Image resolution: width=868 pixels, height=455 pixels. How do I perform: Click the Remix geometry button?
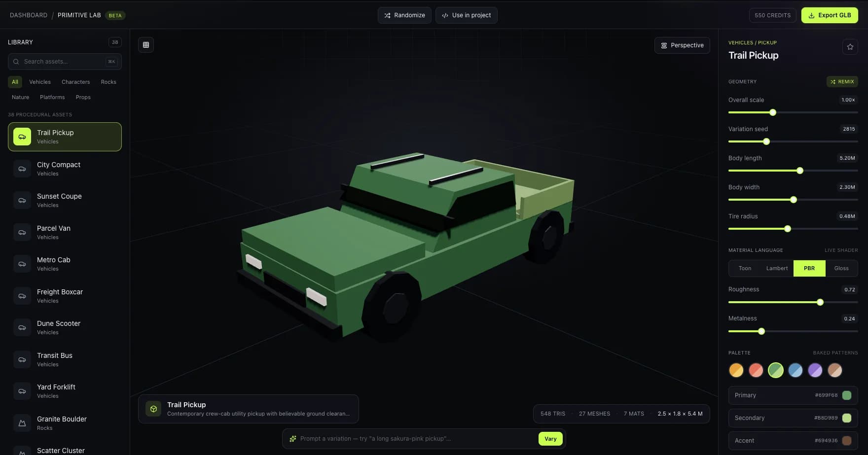point(842,82)
